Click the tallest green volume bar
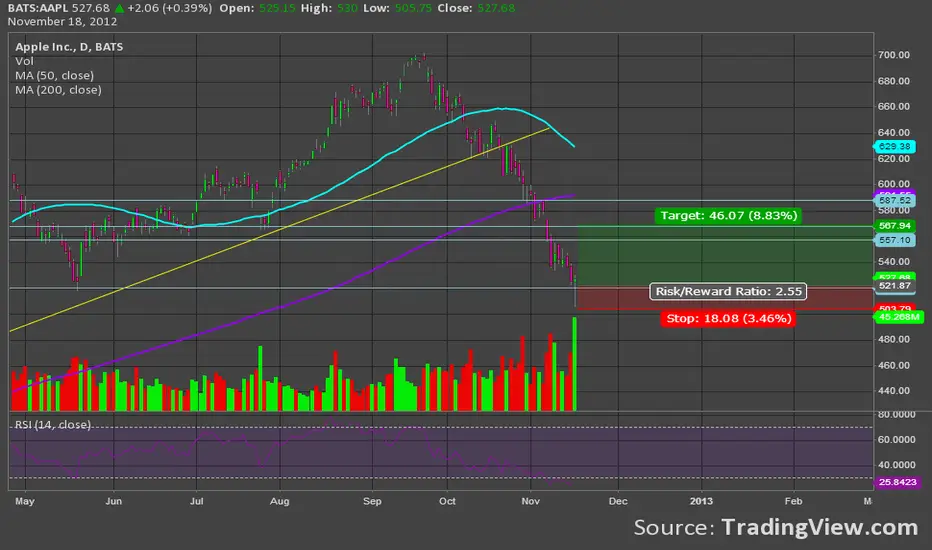The height and width of the screenshot is (550, 932). pos(574,364)
